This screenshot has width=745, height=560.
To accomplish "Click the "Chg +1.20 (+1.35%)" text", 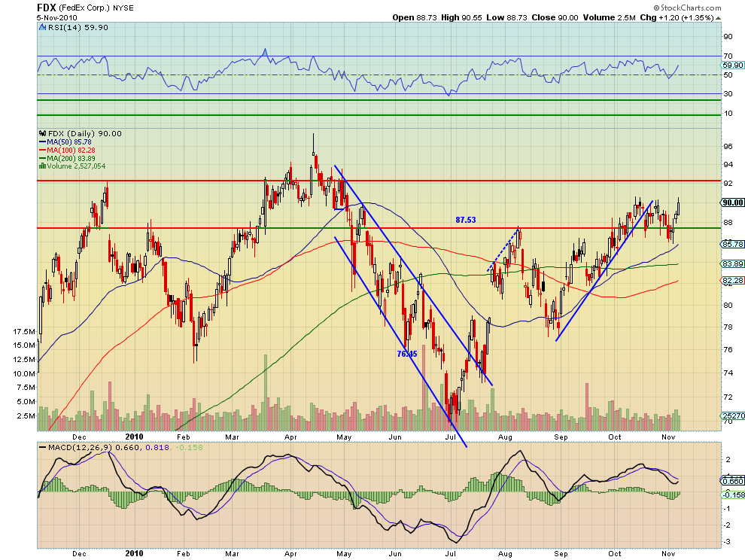I will click(677, 17).
